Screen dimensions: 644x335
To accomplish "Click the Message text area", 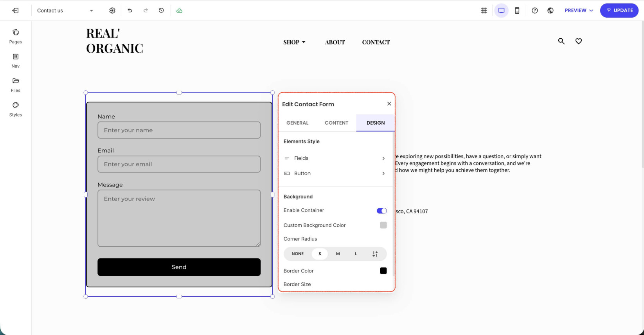I will [179, 218].
